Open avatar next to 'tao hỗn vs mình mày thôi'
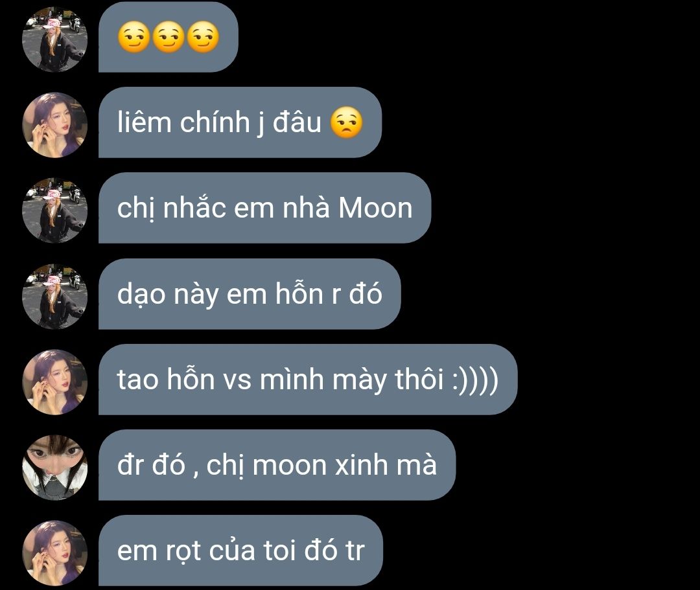Viewport: 700px width, 590px height. click(55, 382)
